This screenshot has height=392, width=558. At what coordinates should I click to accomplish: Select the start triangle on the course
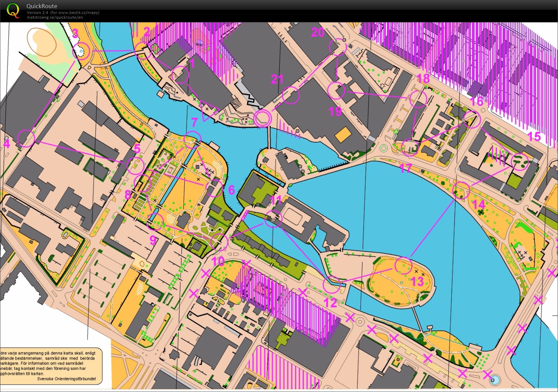209,110
